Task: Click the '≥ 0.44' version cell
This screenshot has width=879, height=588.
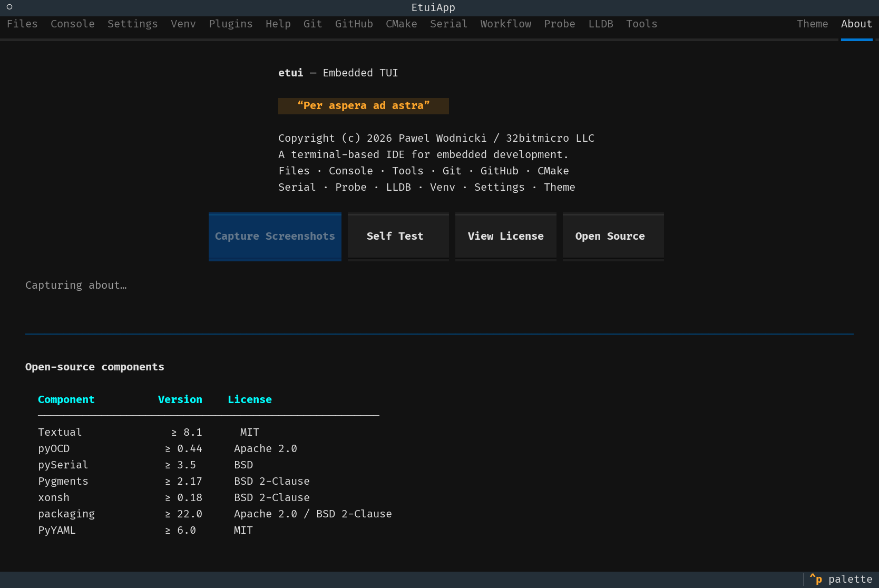Action: click(x=183, y=449)
